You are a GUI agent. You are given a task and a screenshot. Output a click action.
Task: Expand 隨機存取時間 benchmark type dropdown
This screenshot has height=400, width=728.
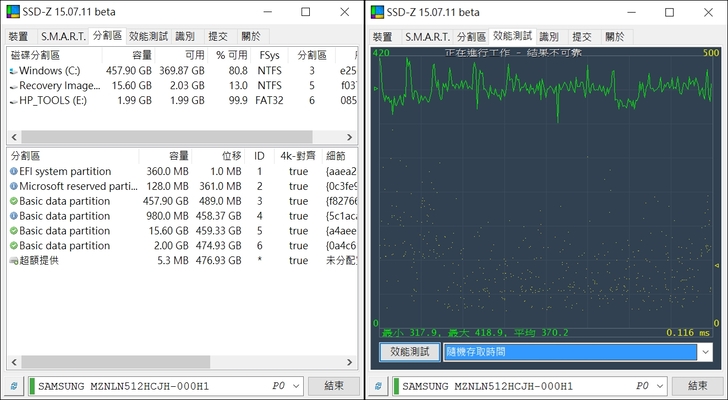706,352
